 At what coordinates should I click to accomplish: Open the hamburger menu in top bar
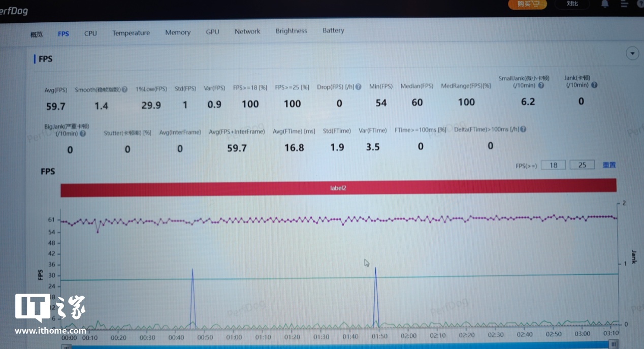tap(625, 4)
